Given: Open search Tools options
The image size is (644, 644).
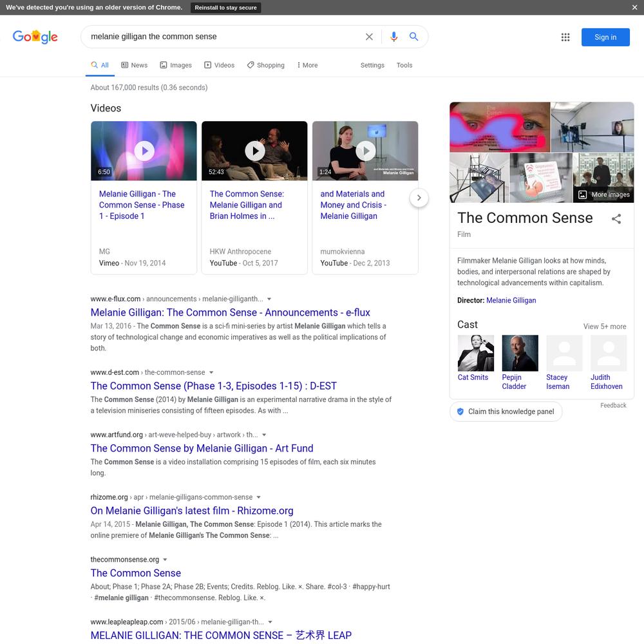Looking at the screenshot, I should click(404, 65).
